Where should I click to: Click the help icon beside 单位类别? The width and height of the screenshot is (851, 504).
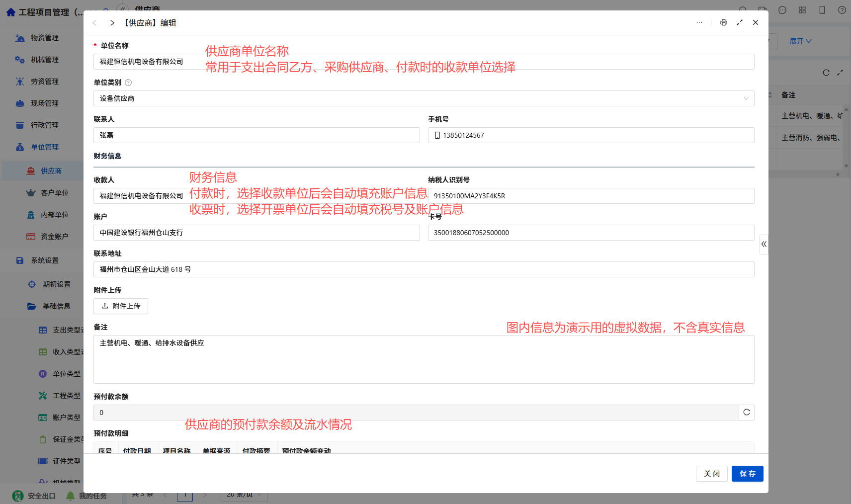click(x=128, y=83)
